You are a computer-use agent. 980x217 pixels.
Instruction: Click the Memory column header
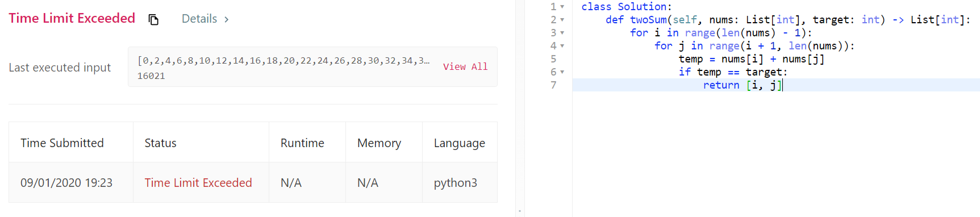pos(379,143)
